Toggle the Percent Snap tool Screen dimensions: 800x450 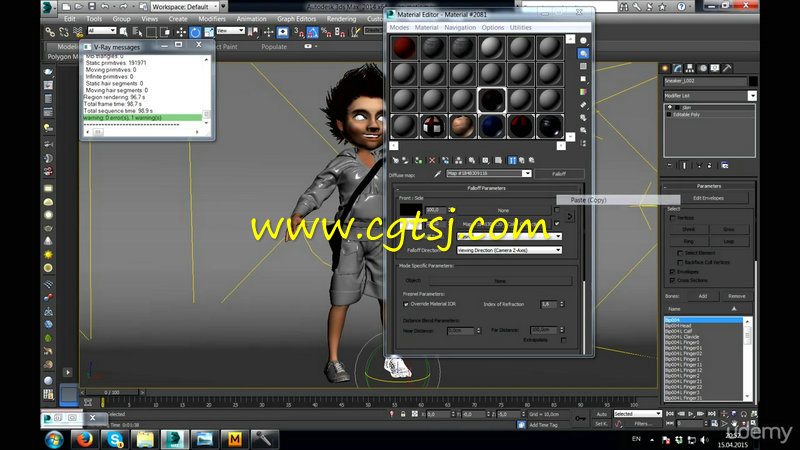326,33
